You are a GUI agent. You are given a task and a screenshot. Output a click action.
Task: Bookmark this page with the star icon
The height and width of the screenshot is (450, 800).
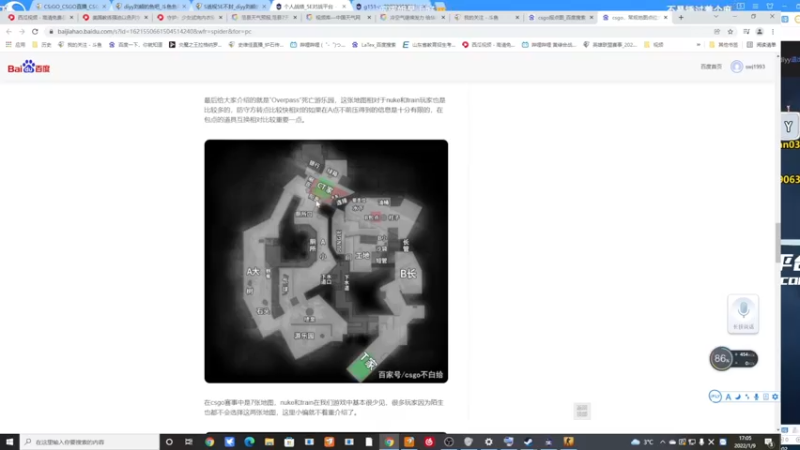coord(730,32)
